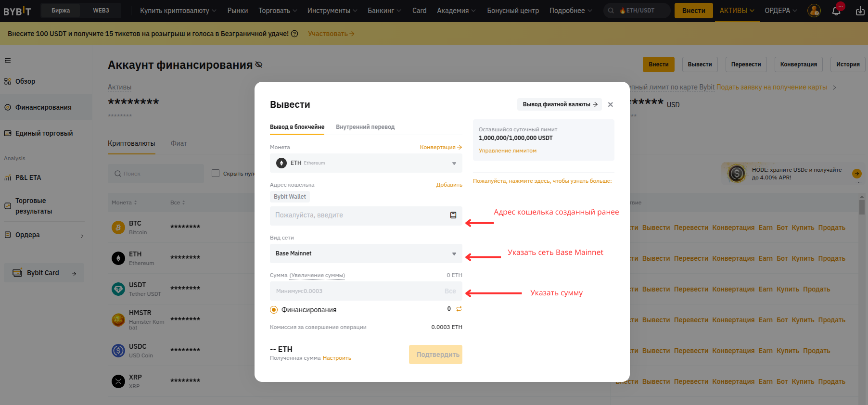Click the Transfer button at top right
The height and width of the screenshot is (405, 868).
click(x=746, y=64)
